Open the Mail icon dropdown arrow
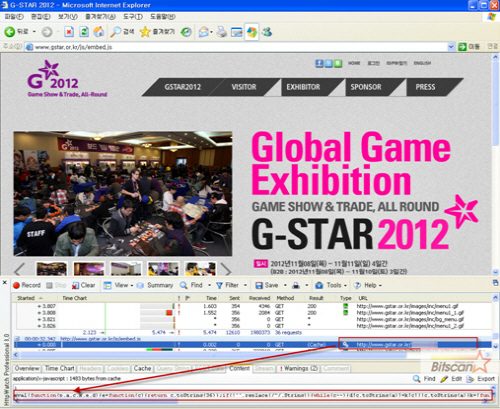The image size is (500, 409). click(x=212, y=32)
